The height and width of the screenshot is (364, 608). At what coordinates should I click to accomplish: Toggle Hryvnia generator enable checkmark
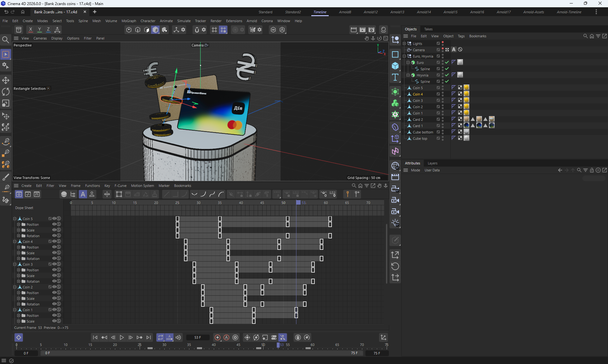tap(447, 75)
